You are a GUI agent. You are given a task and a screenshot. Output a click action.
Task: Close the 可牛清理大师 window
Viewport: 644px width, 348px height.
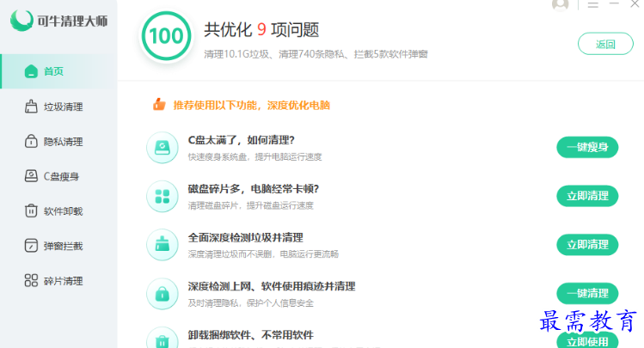pyautogui.click(x=635, y=3)
